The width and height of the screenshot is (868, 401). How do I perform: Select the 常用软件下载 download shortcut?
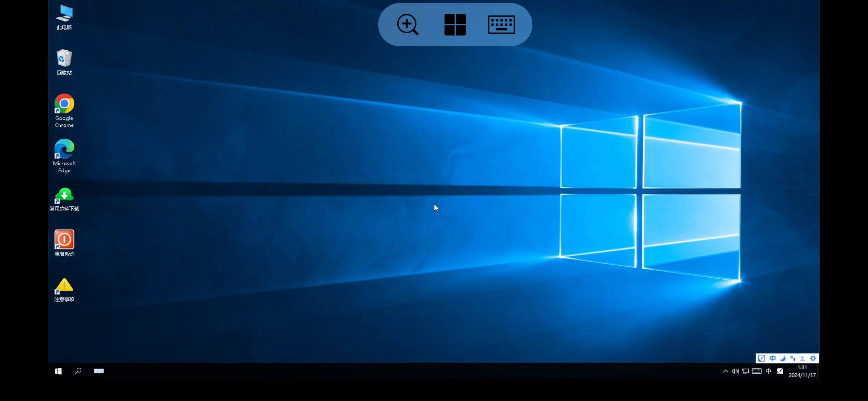point(64,199)
